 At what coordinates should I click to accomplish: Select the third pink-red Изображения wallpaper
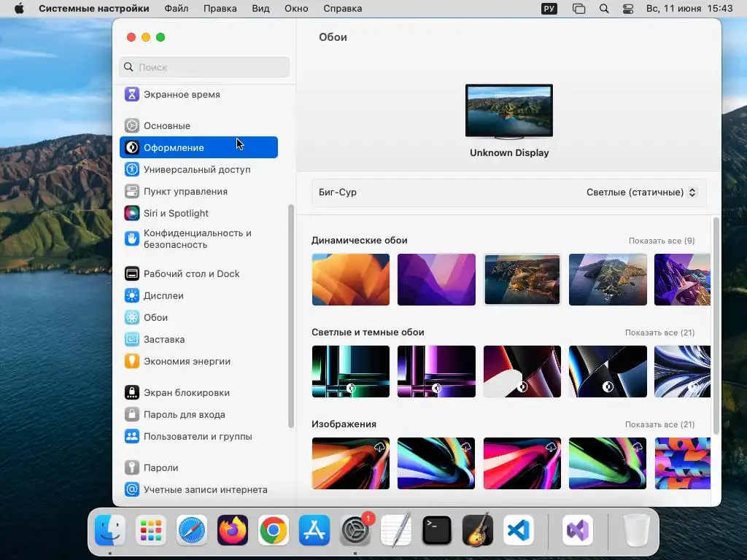(522, 463)
